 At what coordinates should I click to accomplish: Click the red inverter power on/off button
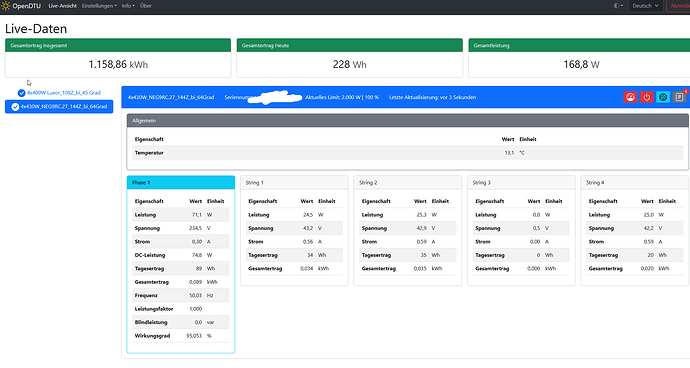(x=646, y=97)
